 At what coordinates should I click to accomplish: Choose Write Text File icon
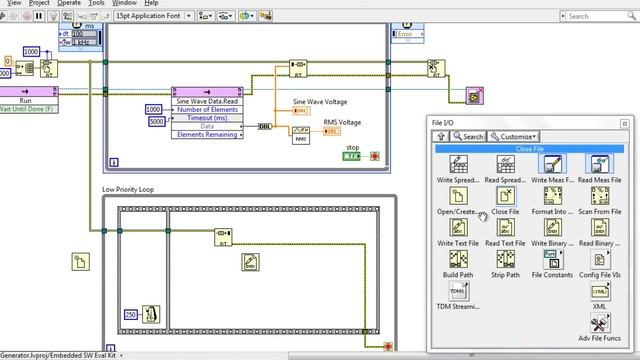click(x=458, y=228)
